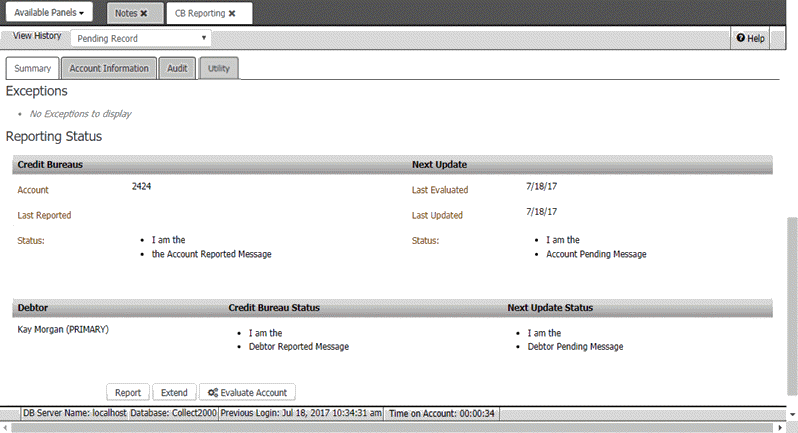Screen dimensions: 798x433
Task: Open the Account Information tab
Action: click(109, 68)
